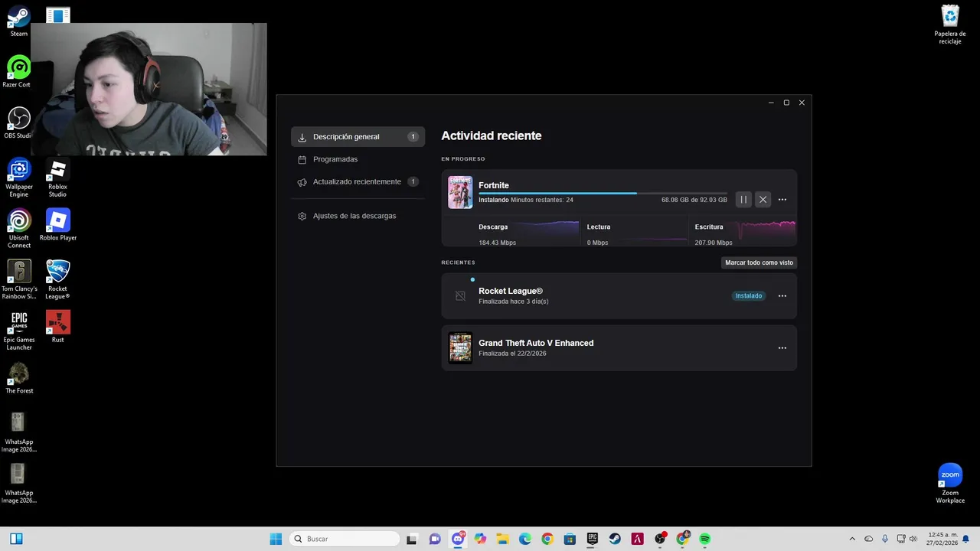The width and height of the screenshot is (980, 551).
Task: Click the Rocket League® placeholder image icon
Action: point(460,296)
